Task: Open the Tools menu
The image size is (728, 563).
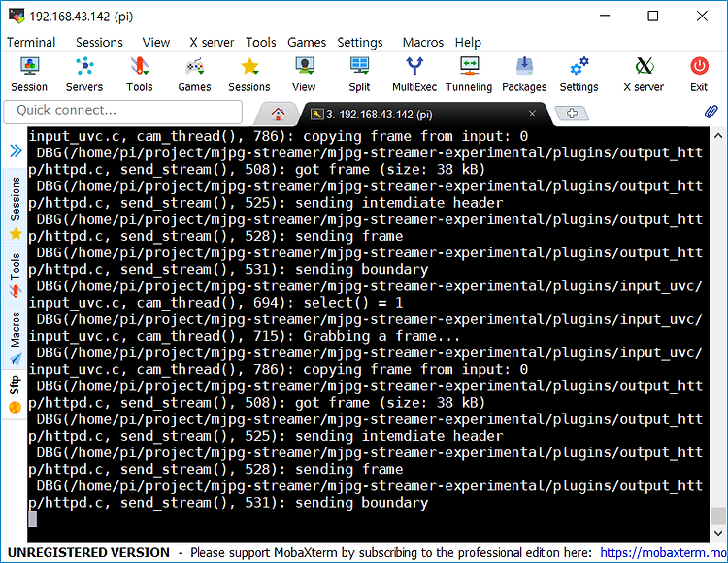Action: [x=260, y=43]
